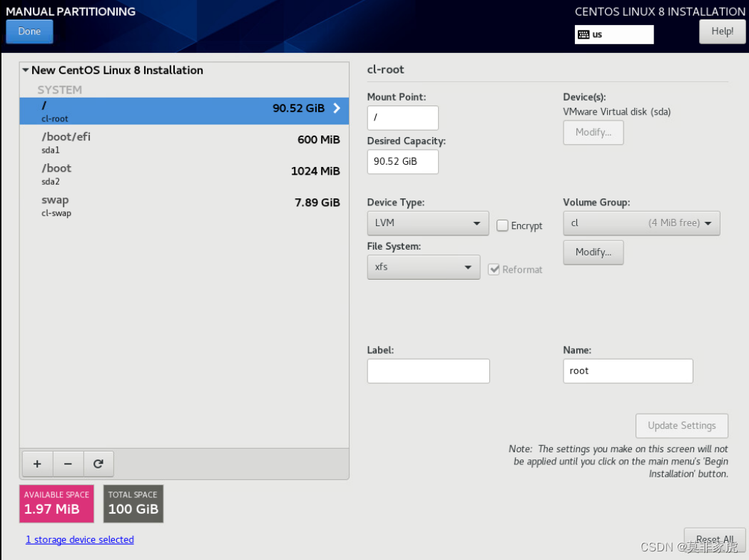Image resolution: width=749 pixels, height=560 pixels.
Task: Toggle the Encrypt checkbox
Action: (502, 225)
